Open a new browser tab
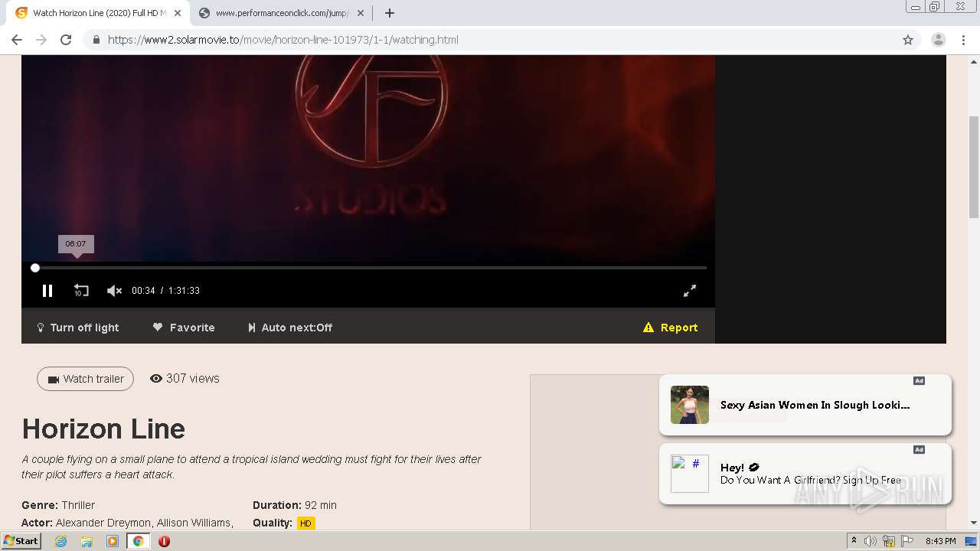 pyautogui.click(x=390, y=13)
